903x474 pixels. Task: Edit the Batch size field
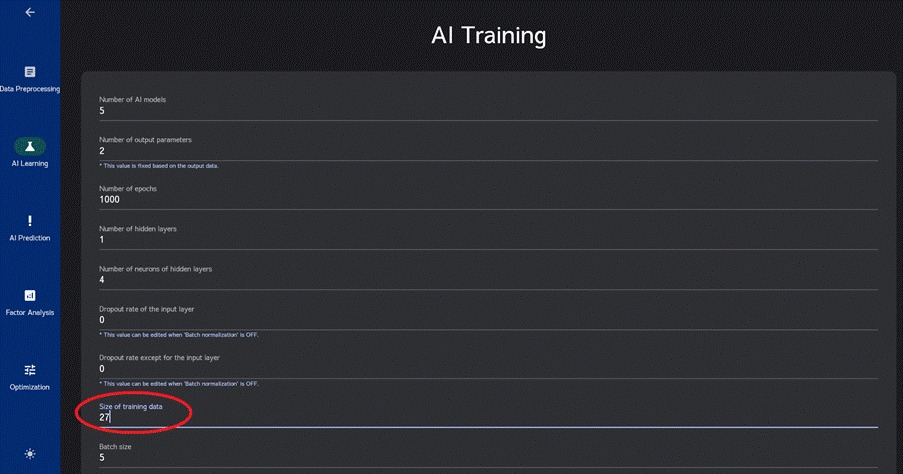[488, 458]
